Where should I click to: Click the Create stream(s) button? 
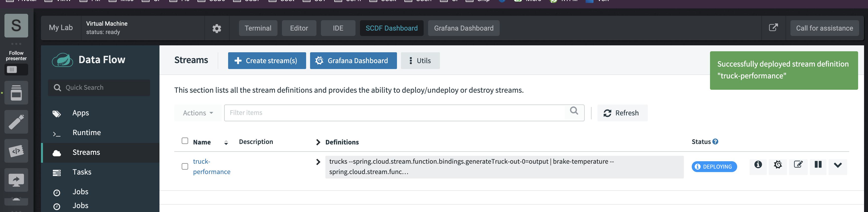pos(267,61)
